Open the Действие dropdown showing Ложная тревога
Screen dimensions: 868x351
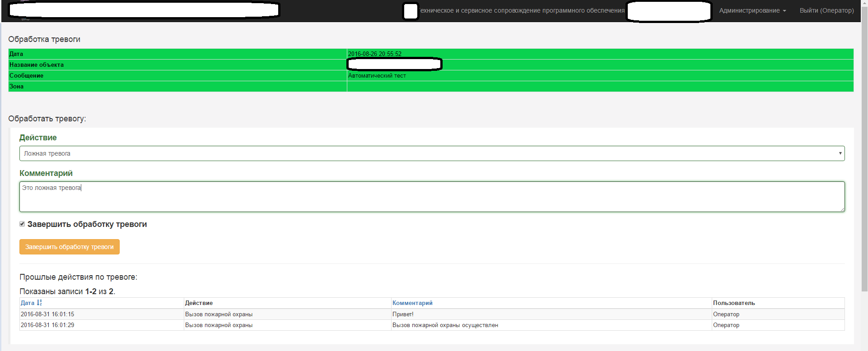[431, 153]
